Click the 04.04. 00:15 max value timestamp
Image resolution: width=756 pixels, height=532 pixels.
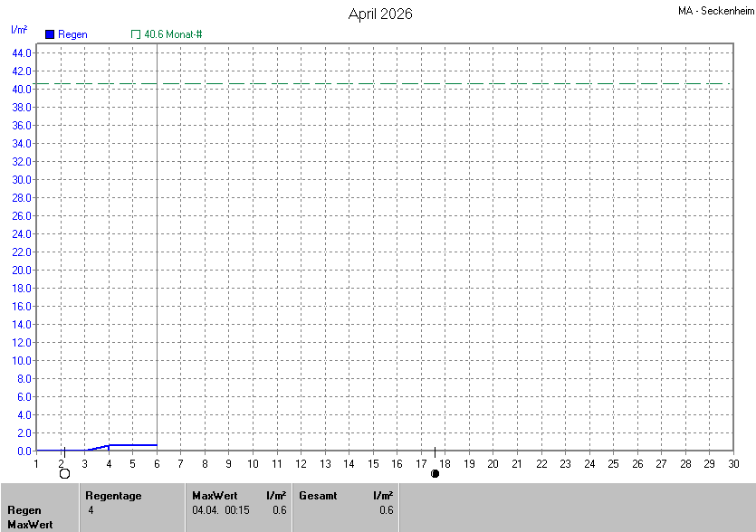point(221,510)
